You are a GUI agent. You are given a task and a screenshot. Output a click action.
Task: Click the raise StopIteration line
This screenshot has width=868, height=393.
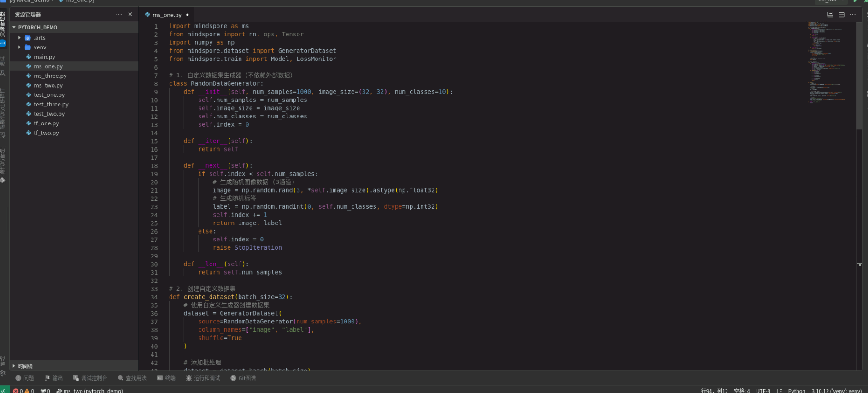click(247, 247)
